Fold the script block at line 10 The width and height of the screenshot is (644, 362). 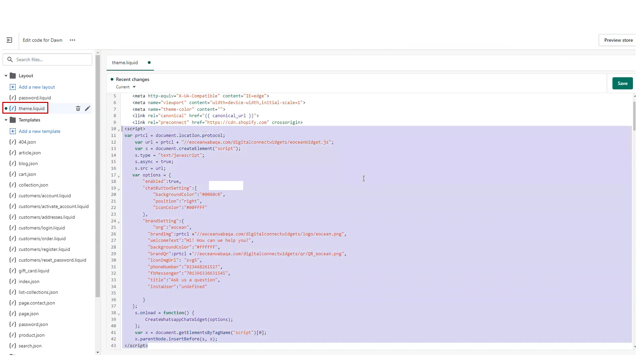click(x=119, y=130)
